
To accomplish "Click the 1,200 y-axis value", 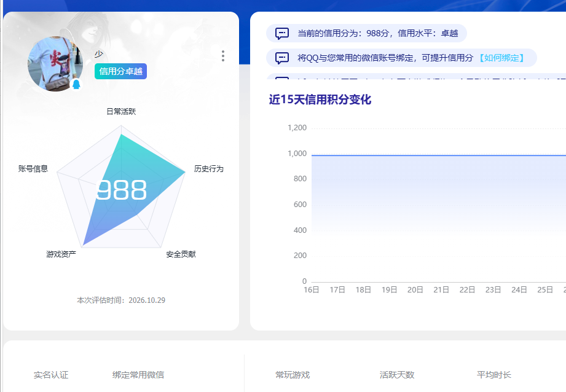I will (297, 128).
